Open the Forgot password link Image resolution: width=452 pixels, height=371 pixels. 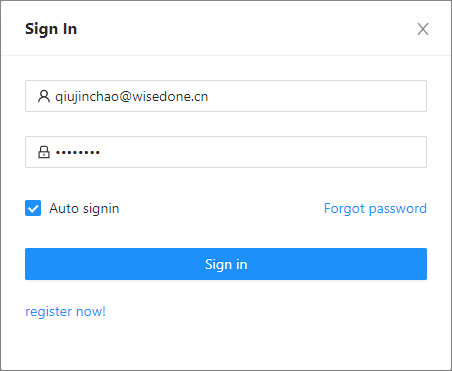click(375, 209)
